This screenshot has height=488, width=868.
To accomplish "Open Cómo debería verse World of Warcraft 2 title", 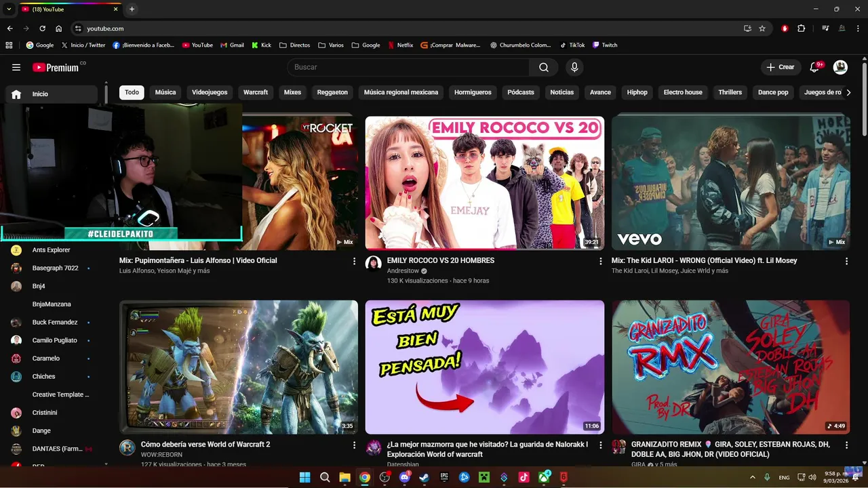I will tap(205, 445).
